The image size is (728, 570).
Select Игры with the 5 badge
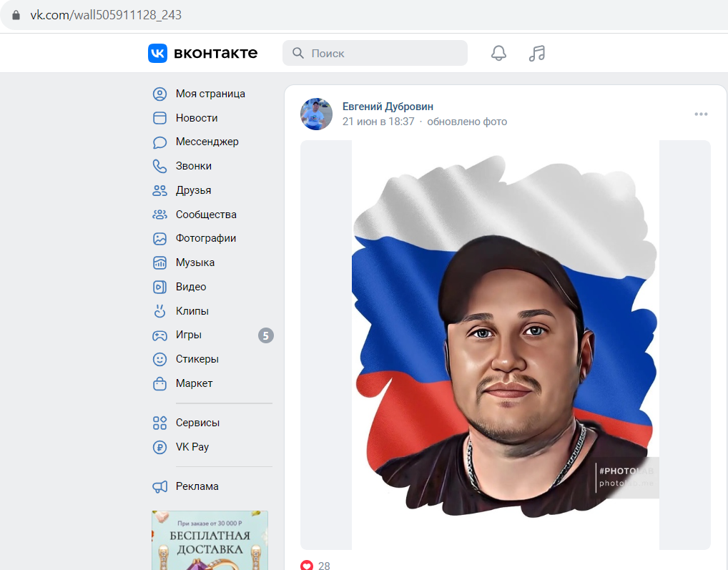pos(212,335)
